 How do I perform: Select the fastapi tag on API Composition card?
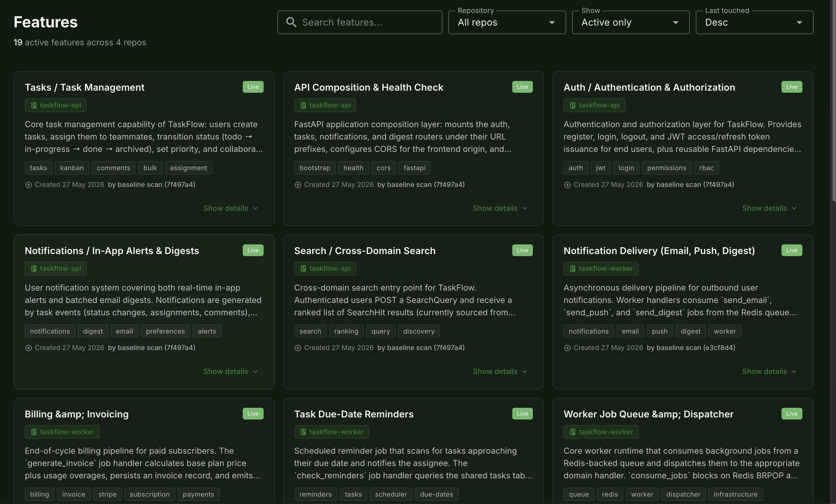414,168
